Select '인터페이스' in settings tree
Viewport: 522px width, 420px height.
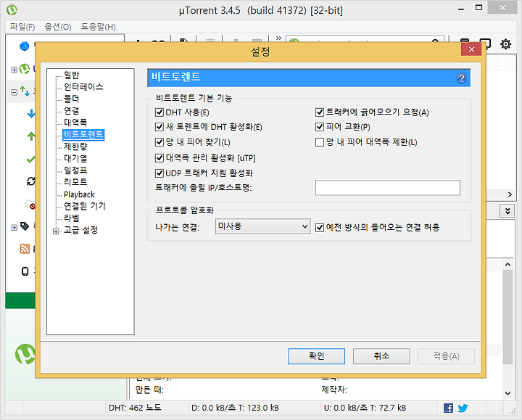83,87
